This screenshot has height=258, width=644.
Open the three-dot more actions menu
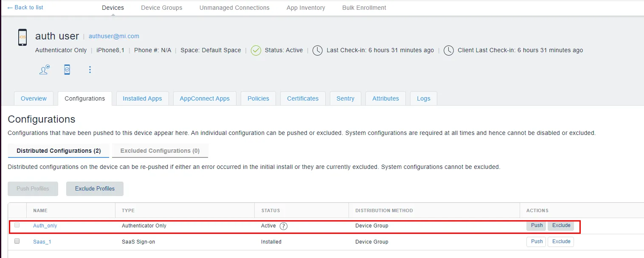point(90,70)
